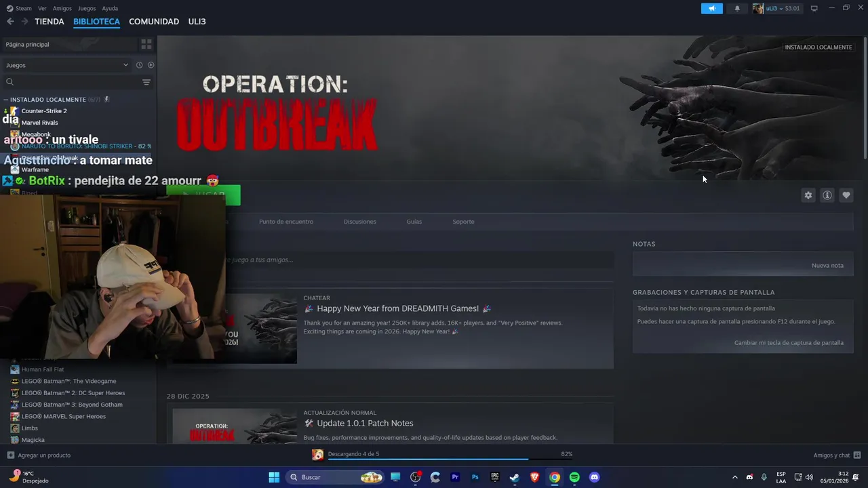The image size is (868, 488).
Task: Open the Steam menu
Action: point(19,8)
